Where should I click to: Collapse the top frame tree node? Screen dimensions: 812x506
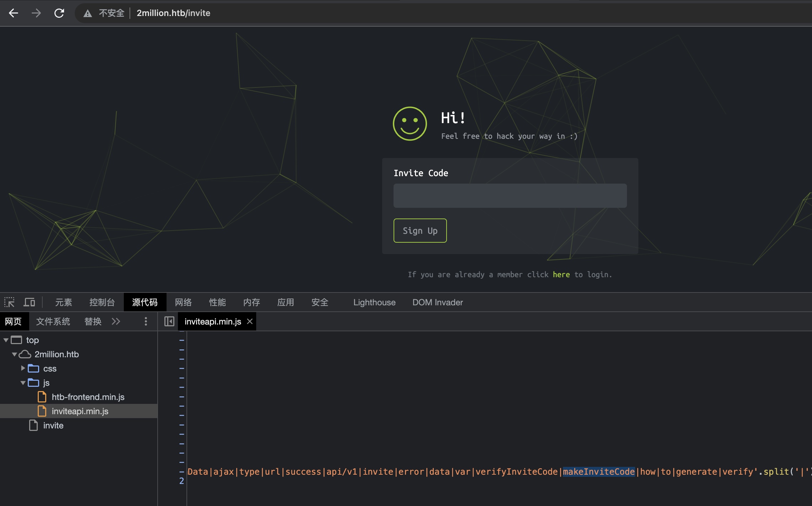tap(6, 340)
